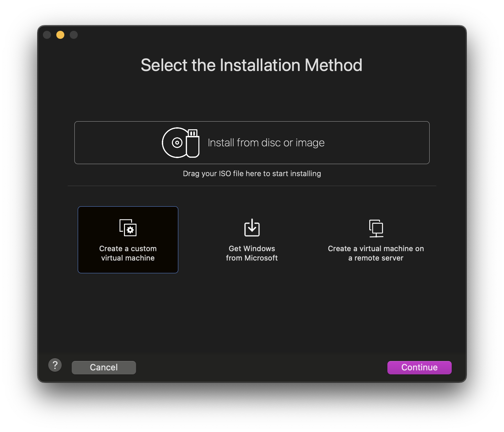The width and height of the screenshot is (504, 432).
Task: Choose 'Create a virtual machine on a remote server' label
Action: pyautogui.click(x=376, y=253)
